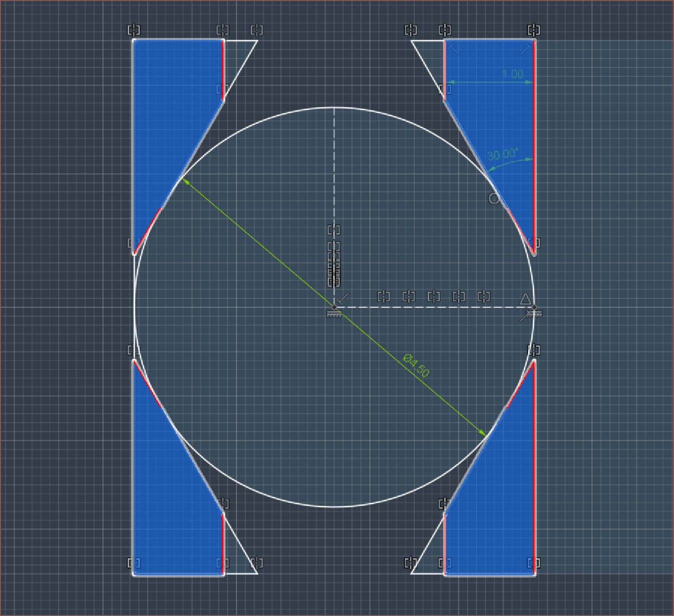Click the symmetry constraint icon above the upper-right profile's outer corner
674x616 pixels.
coord(534,30)
